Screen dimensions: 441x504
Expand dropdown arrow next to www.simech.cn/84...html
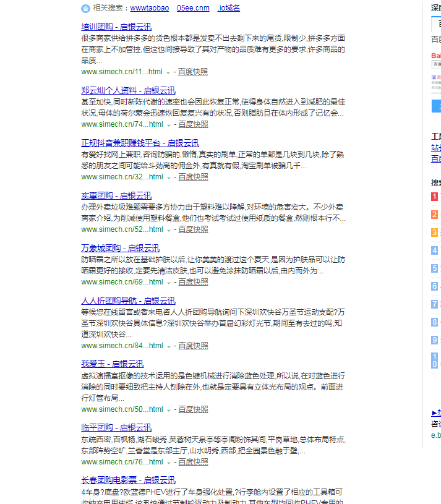168,346
